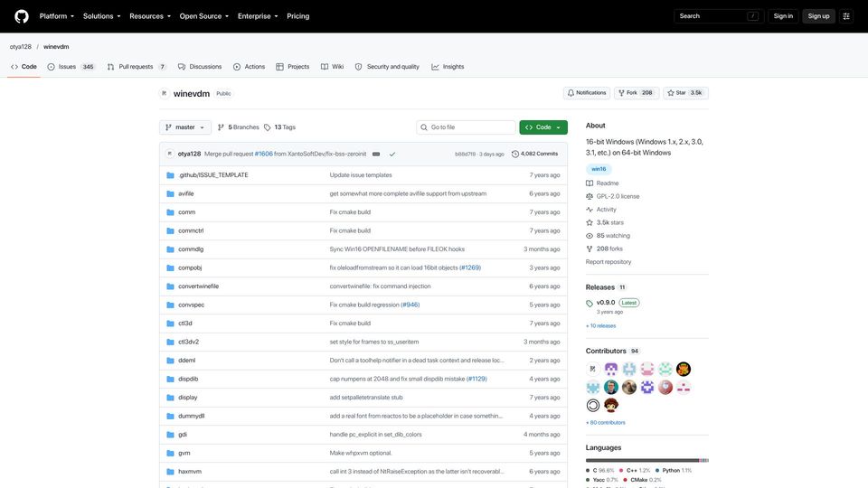
Task: Open the + 10 releases link
Action: point(600,326)
